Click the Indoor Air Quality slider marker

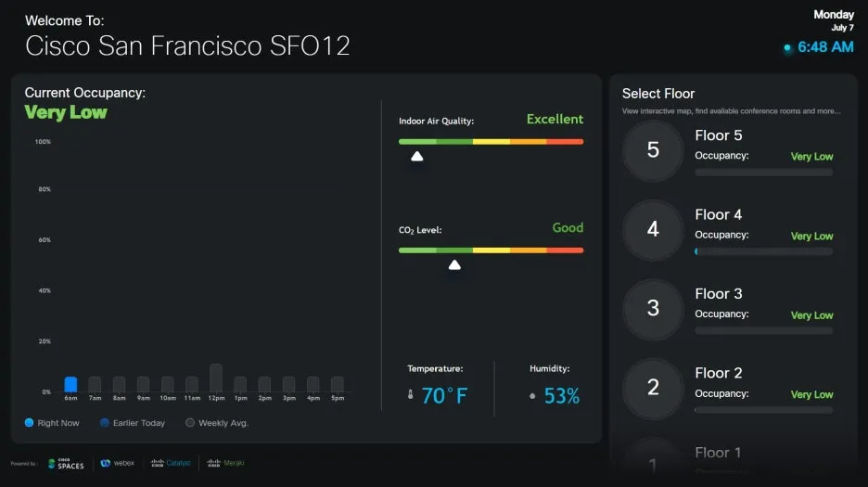pos(417,156)
